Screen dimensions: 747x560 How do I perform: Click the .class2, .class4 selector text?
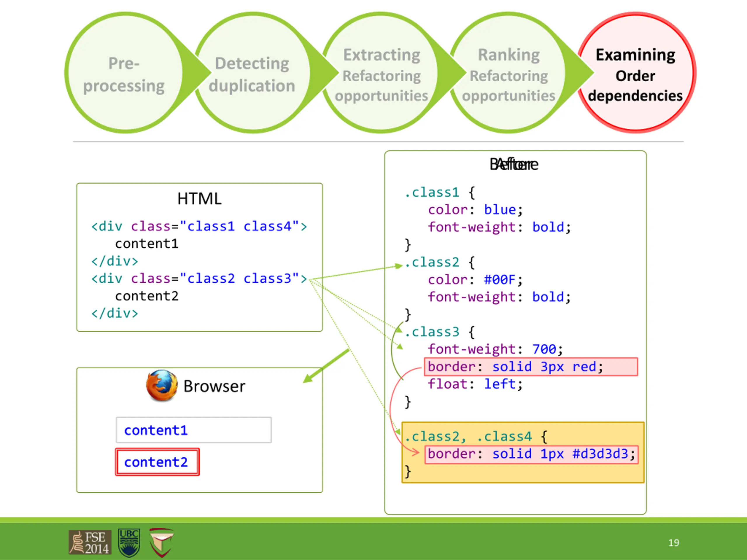click(468, 436)
